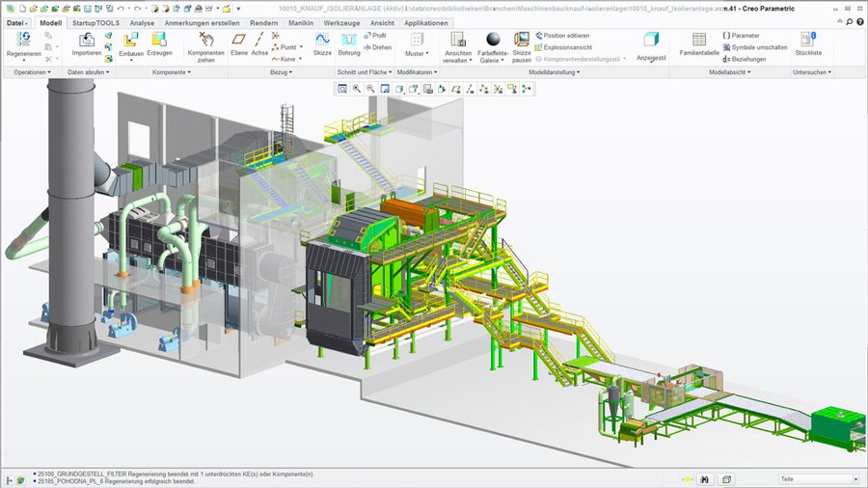Select the Einbauen component tool
Image resolution: width=868 pixels, height=488 pixels.
click(x=130, y=41)
